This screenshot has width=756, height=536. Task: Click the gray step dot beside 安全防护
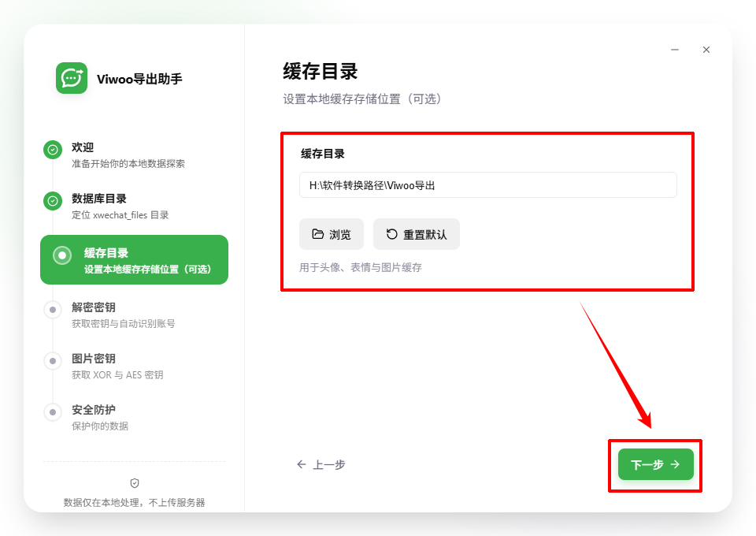53,412
